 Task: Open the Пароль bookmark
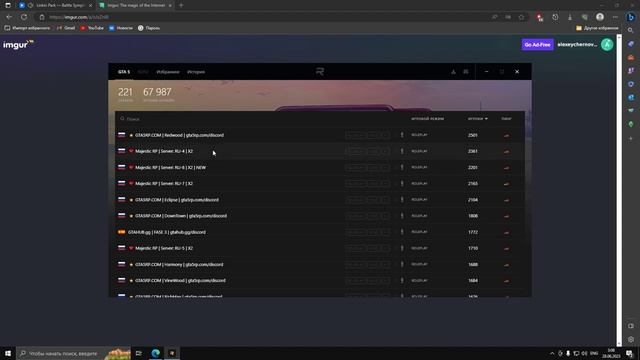point(149,28)
